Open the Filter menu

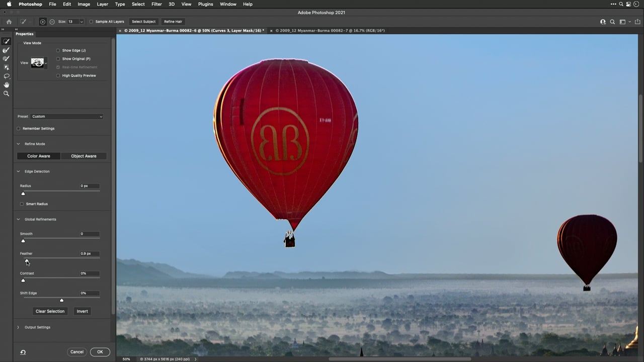(x=156, y=4)
